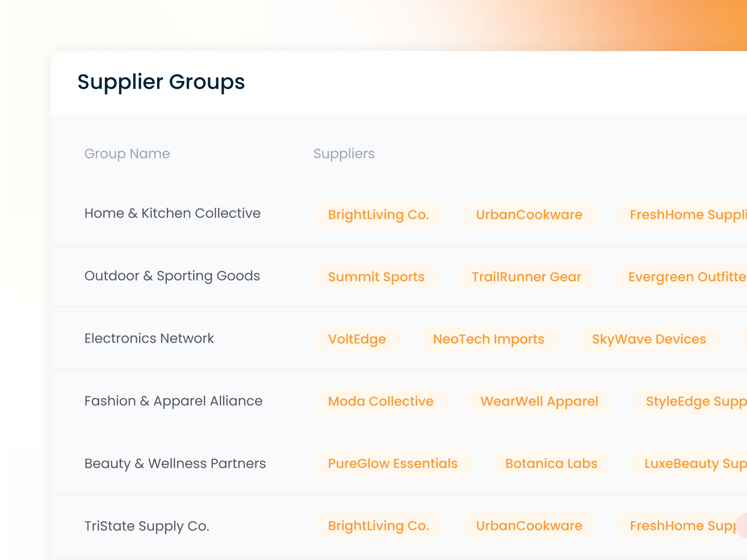The width and height of the screenshot is (747, 560).
Task: Click the VoltEdge supplier tag
Action: [357, 339]
